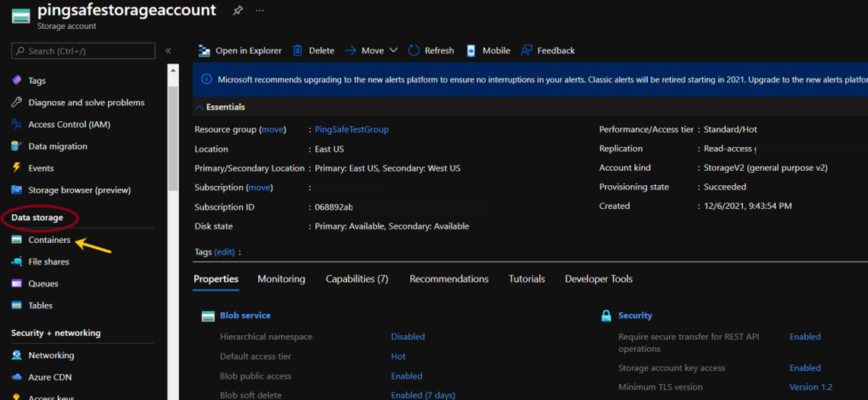This screenshot has height=400, width=868.
Task: Click the pin icon beside storage account name
Action: pyautogui.click(x=238, y=11)
